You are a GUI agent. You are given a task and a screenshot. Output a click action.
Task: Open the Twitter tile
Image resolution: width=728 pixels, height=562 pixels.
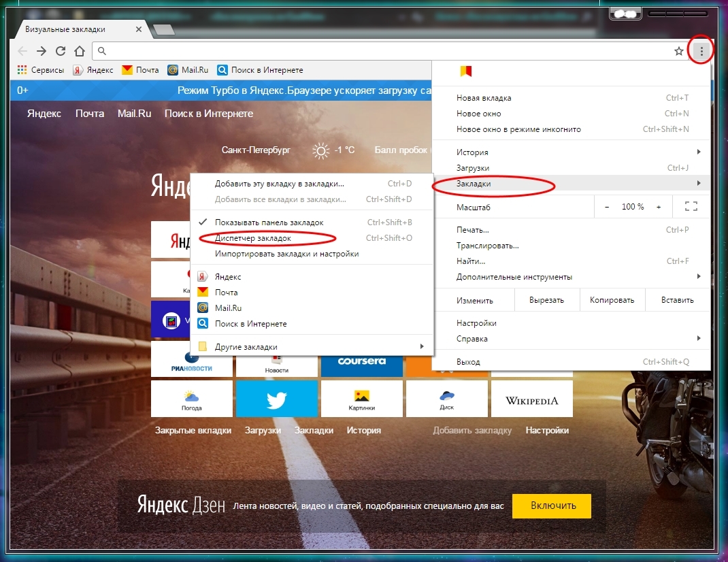[277, 399]
